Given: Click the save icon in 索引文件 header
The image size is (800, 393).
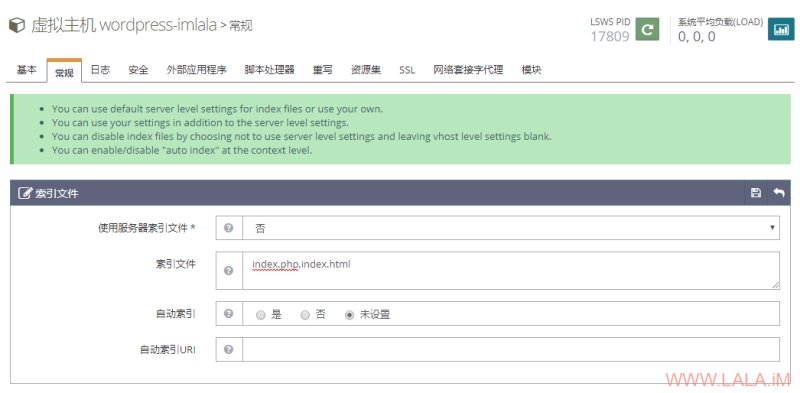Looking at the screenshot, I should point(756,192).
